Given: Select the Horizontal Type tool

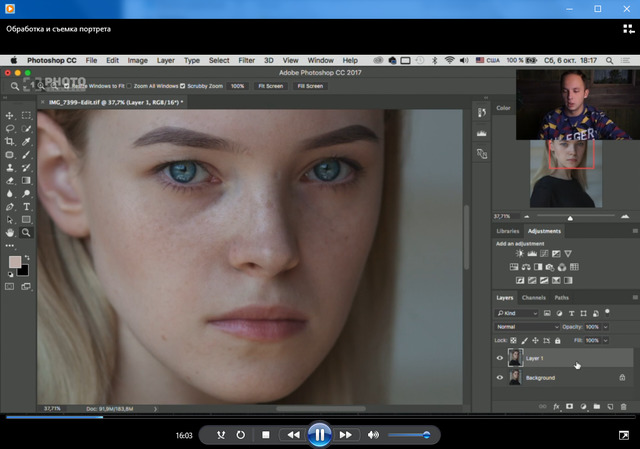Looking at the screenshot, I should [26, 206].
